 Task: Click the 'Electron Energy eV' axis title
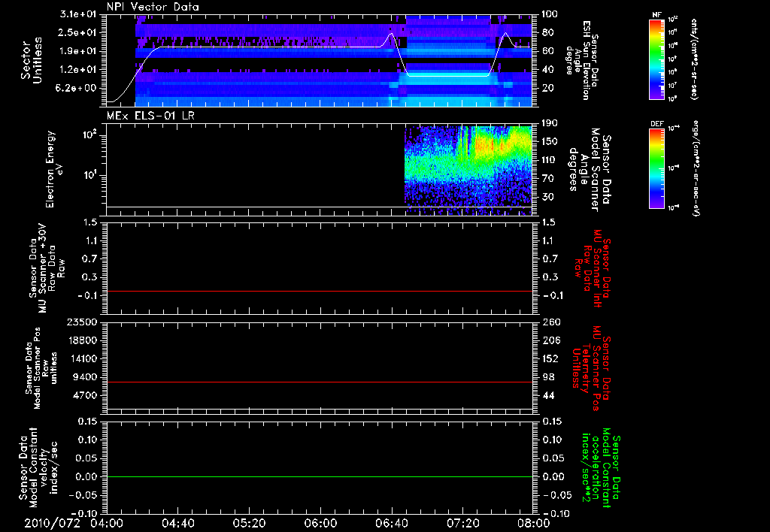pyautogui.click(x=54, y=169)
